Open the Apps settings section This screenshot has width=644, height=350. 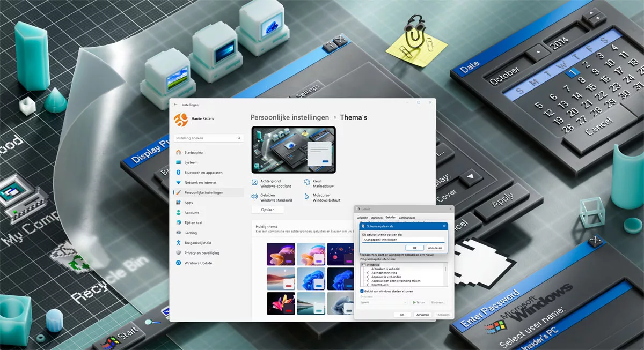click(x=209, y=203)
